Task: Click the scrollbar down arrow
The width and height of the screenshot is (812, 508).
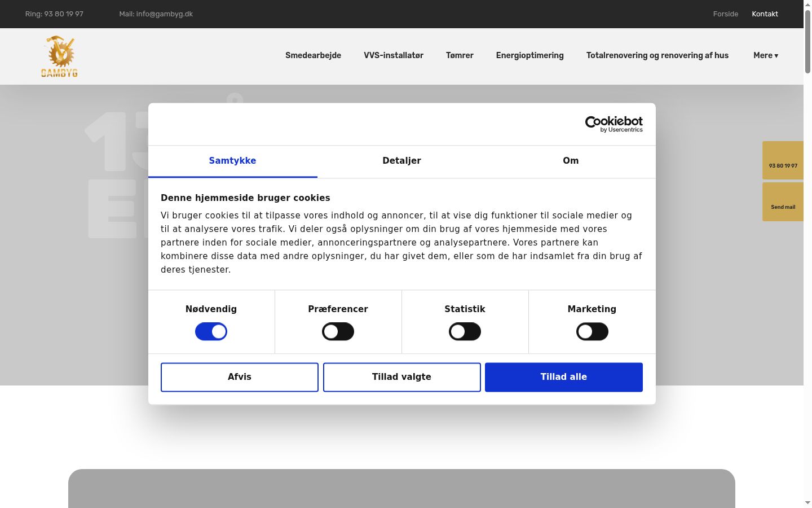Action: pyautogui.click(x=807, y=502)
